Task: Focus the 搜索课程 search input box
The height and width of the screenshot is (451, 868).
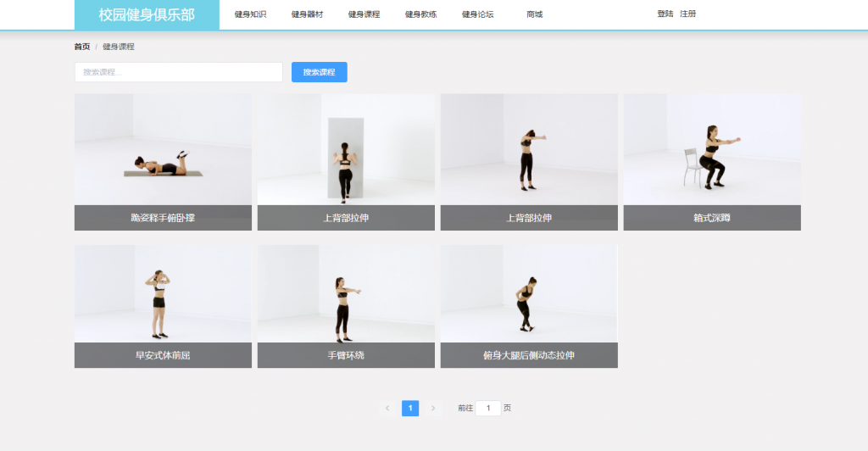Action: click(178, 72)
